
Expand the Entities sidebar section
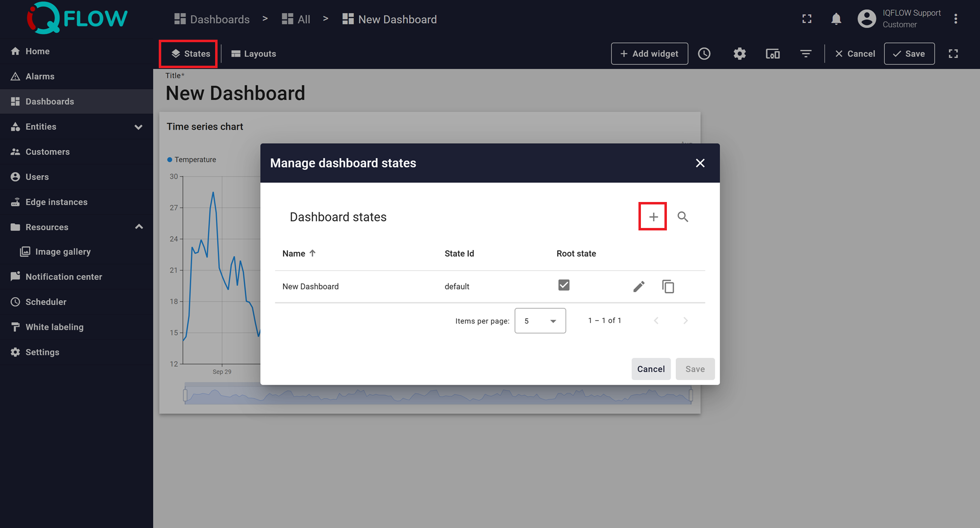point(139,127)
